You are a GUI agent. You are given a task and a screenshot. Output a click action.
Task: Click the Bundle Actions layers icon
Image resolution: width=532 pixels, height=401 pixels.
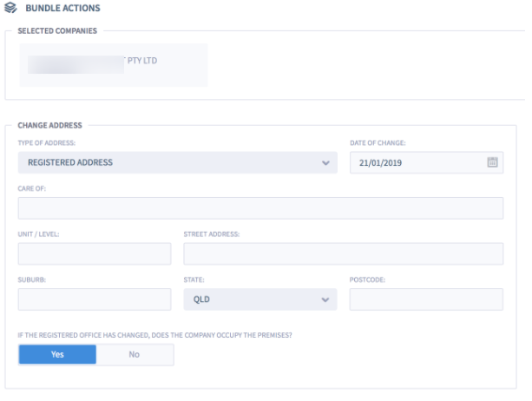(10, 9)
